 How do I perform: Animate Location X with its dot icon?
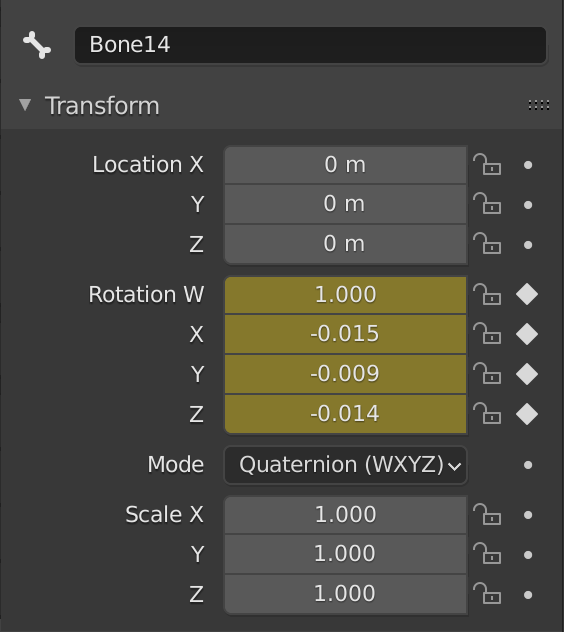tap(528, 165)
